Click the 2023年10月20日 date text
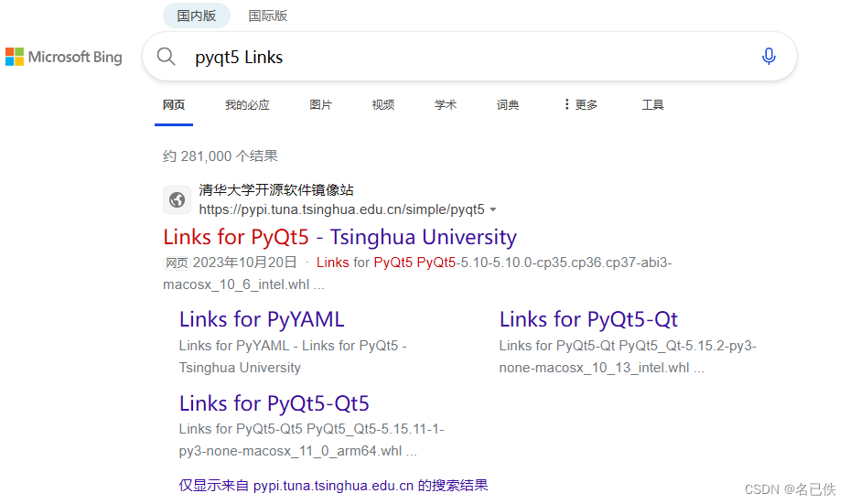Image resolution: width=850 pixels, height=504 pixels. (x=245, y=263)
